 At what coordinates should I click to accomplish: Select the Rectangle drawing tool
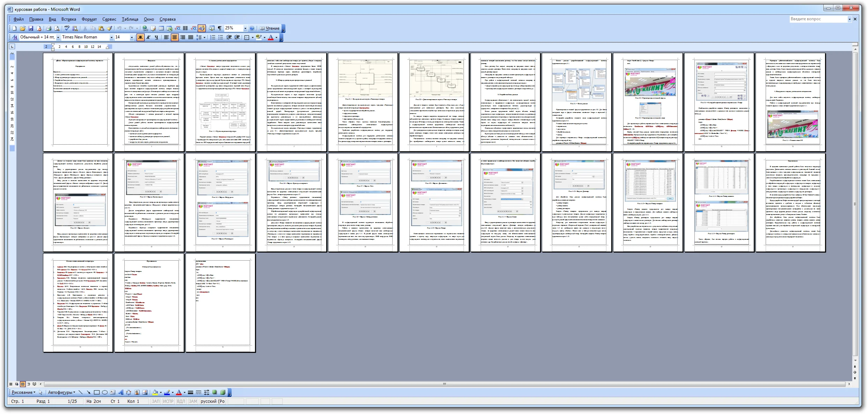pos(97,392)
